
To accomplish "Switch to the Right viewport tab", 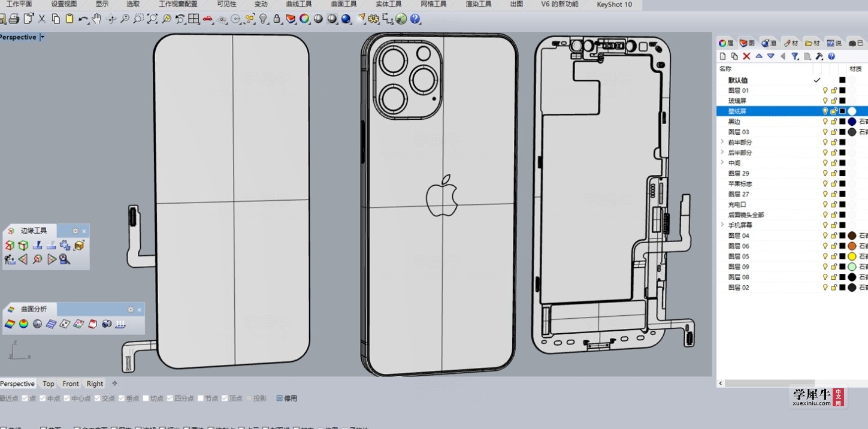I will [x=95, y=383].
